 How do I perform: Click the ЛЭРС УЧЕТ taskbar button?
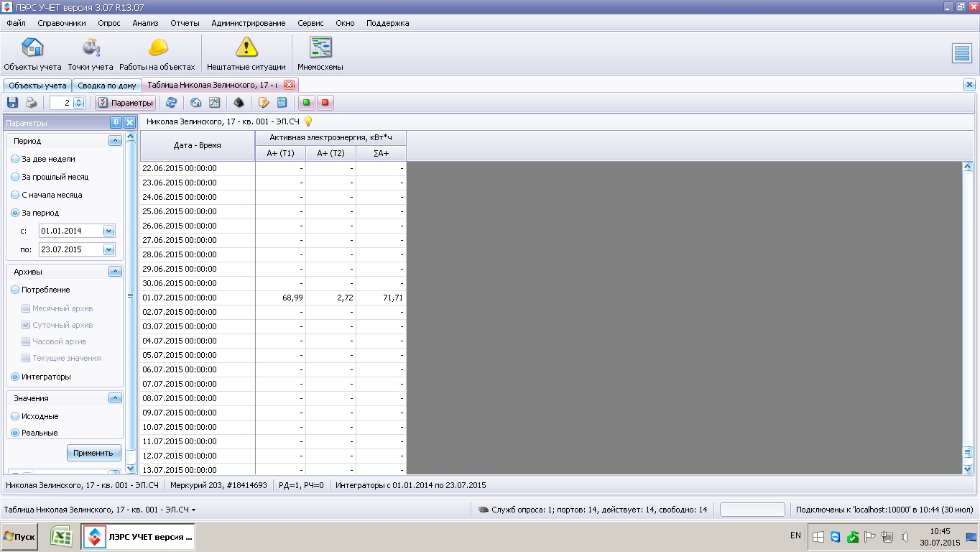(138, 536)
